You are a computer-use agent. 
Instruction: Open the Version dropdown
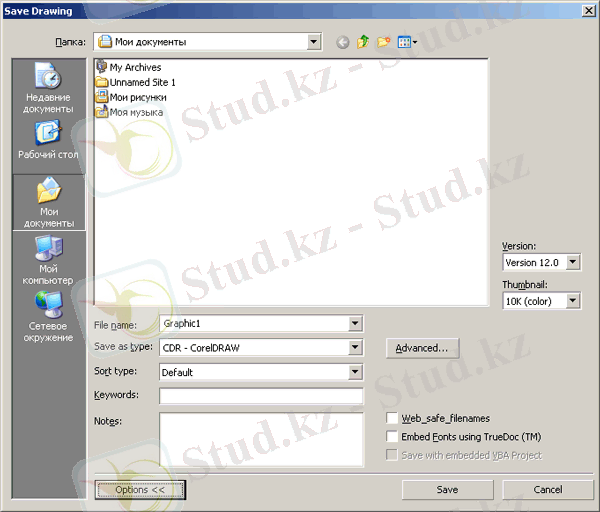572,262
